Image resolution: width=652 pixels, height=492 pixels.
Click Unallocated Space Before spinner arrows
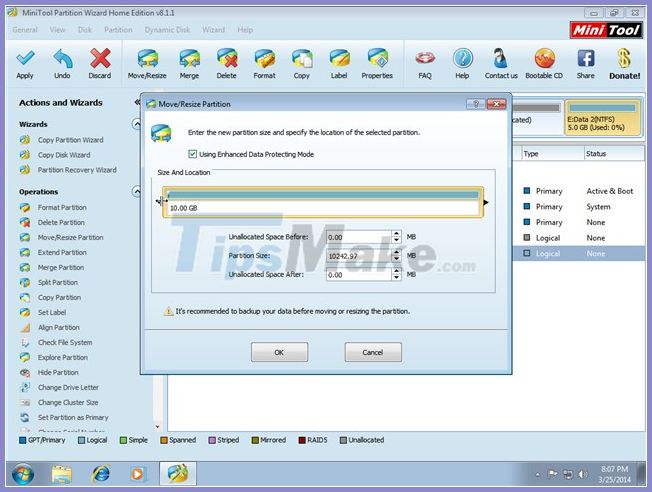tap(397, 237)
